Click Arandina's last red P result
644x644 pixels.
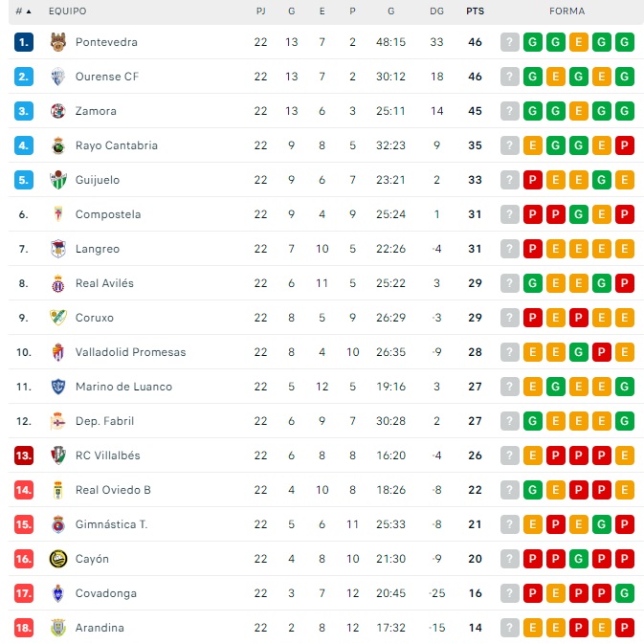coord(625,628)
